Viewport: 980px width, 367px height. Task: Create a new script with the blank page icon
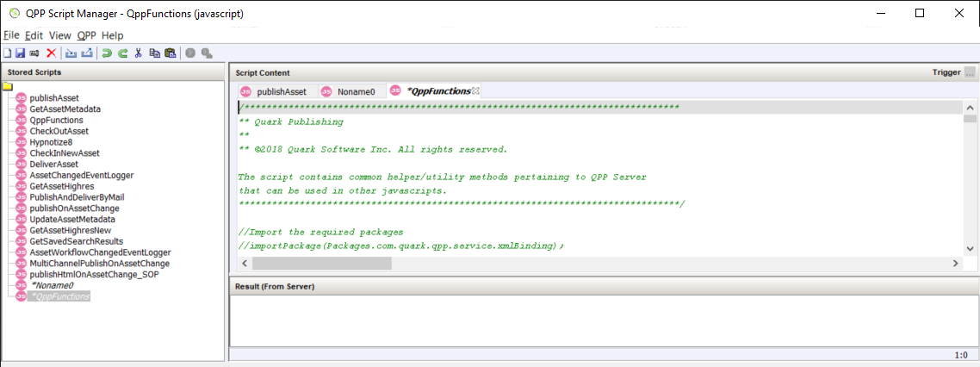(7, 53)
